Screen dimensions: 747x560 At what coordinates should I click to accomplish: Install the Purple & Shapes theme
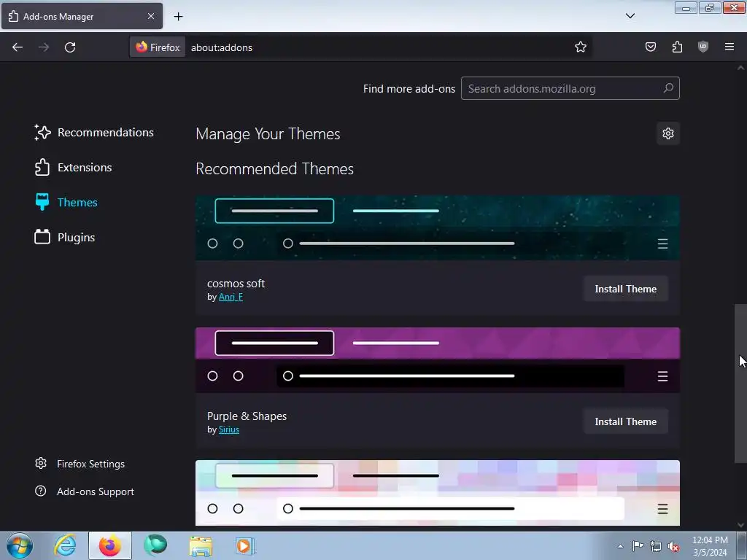click(625, 421)
